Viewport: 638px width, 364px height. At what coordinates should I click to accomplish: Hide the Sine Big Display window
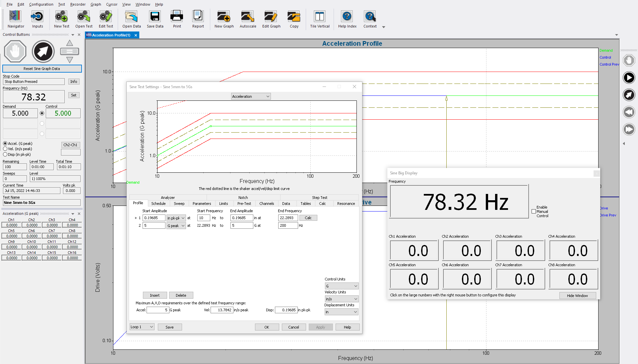[x=577, y=295]
